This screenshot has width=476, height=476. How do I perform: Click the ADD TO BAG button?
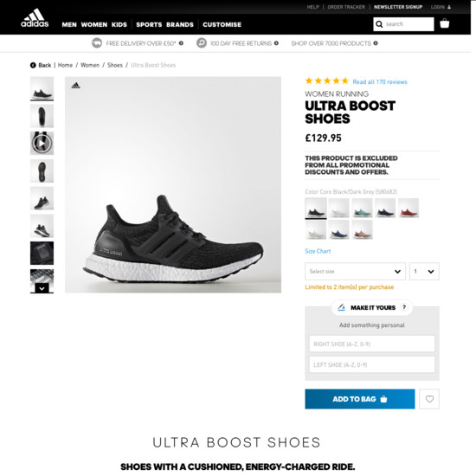pos(360,399)
